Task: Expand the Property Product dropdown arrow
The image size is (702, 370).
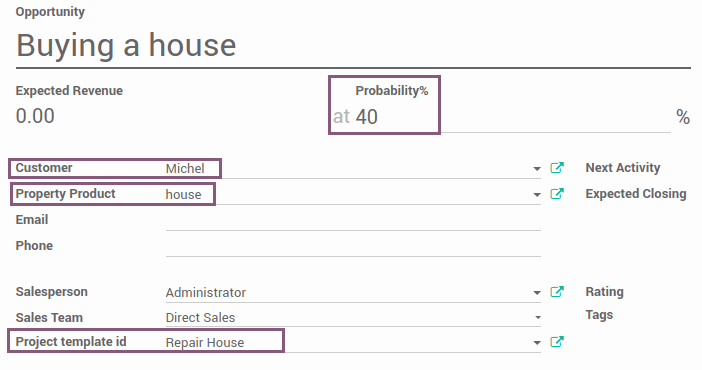Action: pos(537,195)
